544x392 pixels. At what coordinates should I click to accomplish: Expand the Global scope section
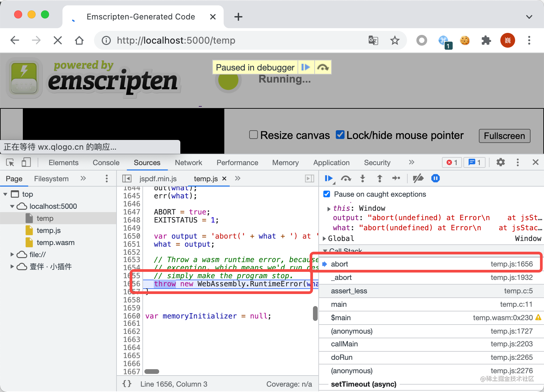point(324,239)
